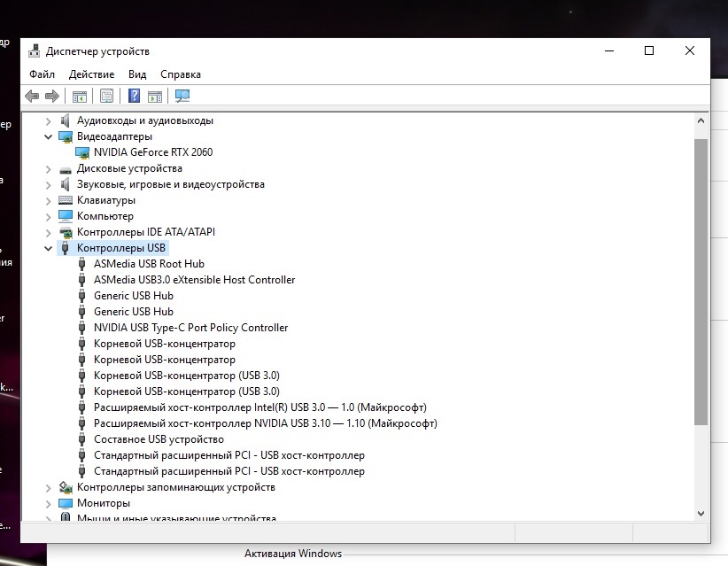The width and height of the screenshot is (728, 566).
Task: Click the ASMedia USB3.0 eXtensible Host Controller icon
Action: pos(81,280)
